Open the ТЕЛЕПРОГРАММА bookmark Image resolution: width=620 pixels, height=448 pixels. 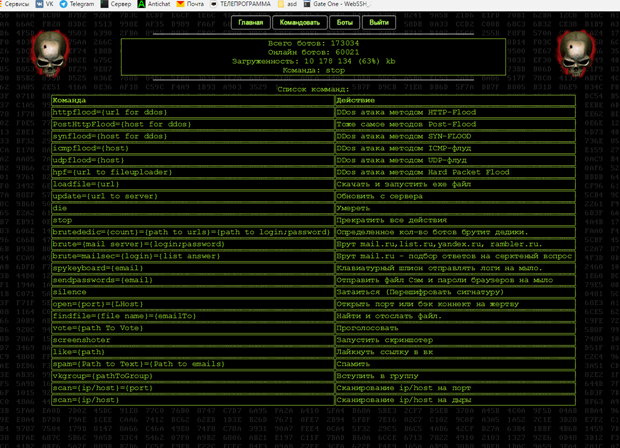click(240, 4)
